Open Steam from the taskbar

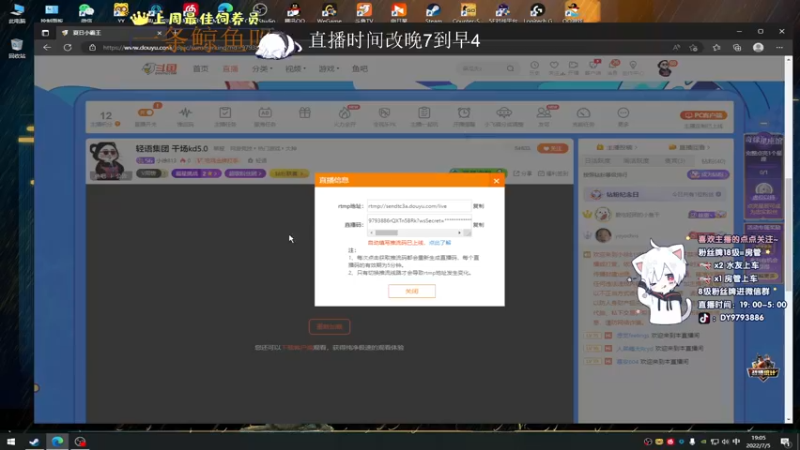[34, 441]
